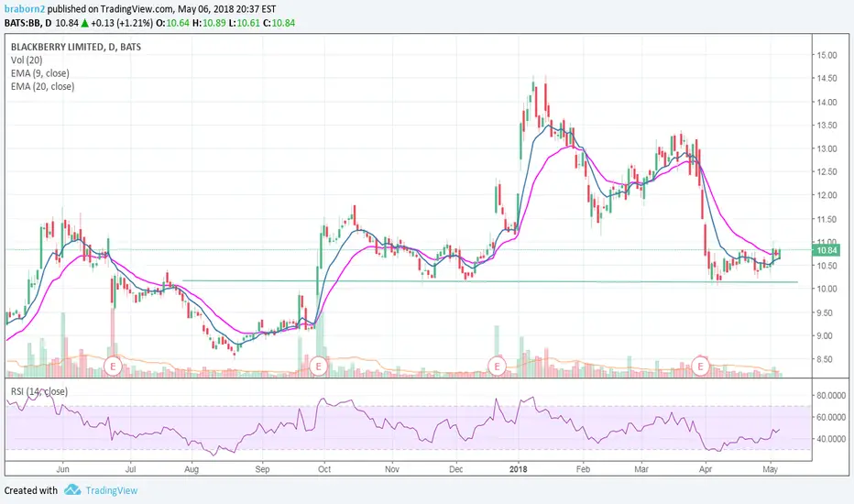
Task: Click the Aug label on time axis
Action: 191,469
